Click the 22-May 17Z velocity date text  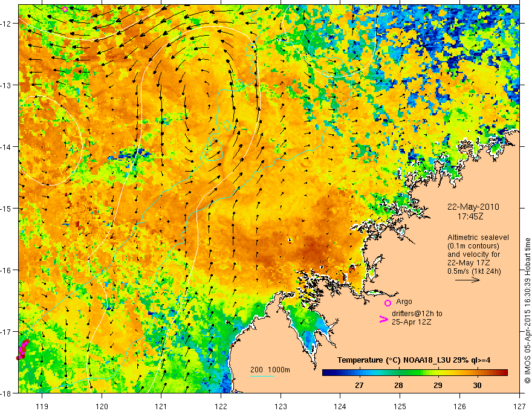click(x=469, y=263)
